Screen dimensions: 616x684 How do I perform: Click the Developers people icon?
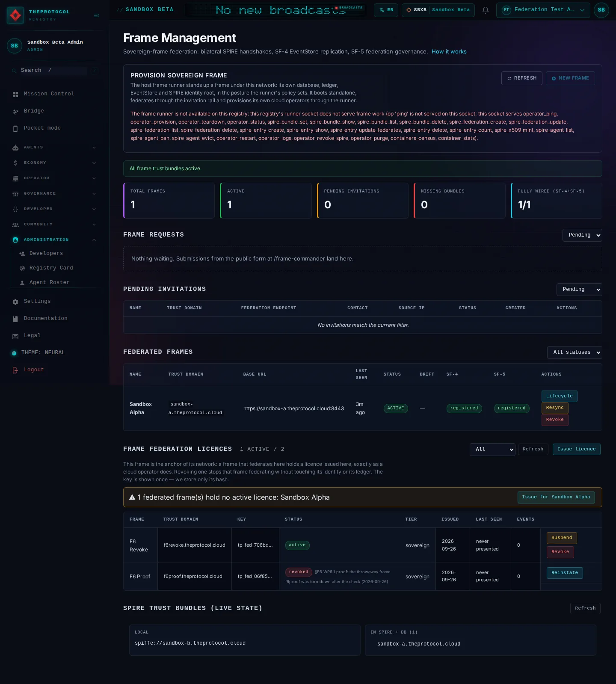(22, 254)
